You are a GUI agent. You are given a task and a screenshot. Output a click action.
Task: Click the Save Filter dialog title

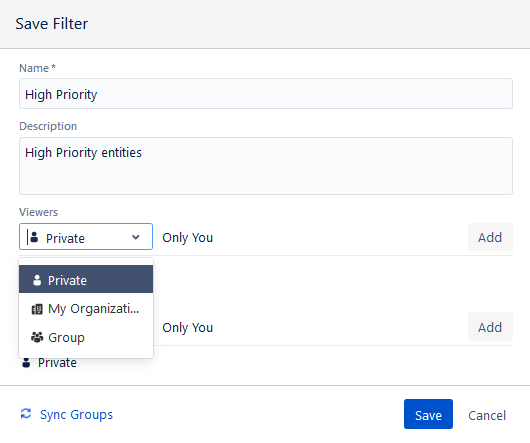pos(52,24)
